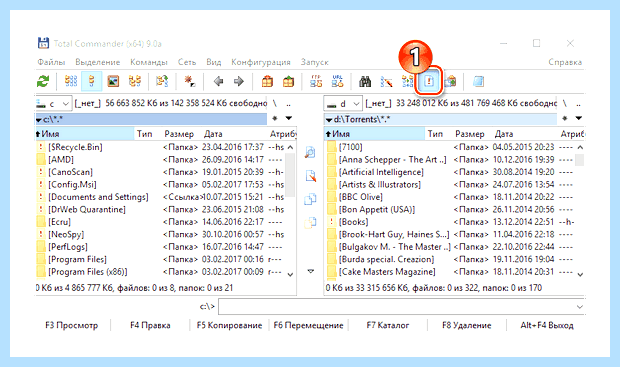Click the right panel scrollbar up arrow
The width and height of the screenshot is (620, 367).
tap(580, 147)
